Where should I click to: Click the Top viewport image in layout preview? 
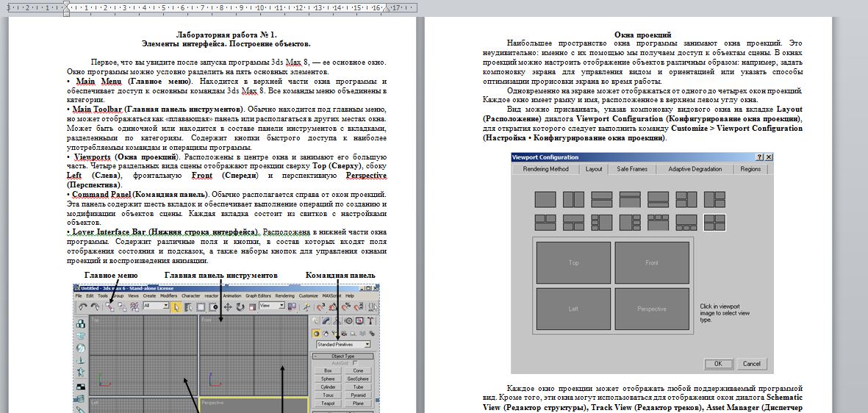pyautogui.click(x=573, y=262)
